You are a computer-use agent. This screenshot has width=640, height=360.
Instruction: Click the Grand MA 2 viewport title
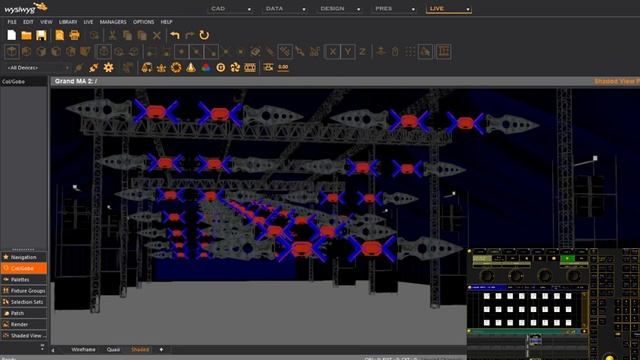76,81
